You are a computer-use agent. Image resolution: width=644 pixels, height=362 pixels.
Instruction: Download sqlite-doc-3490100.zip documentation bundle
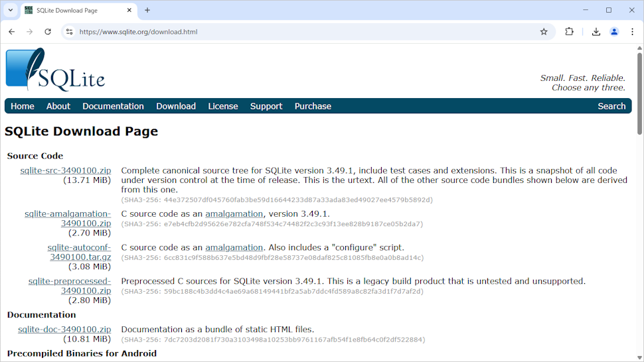click(64, 330)
